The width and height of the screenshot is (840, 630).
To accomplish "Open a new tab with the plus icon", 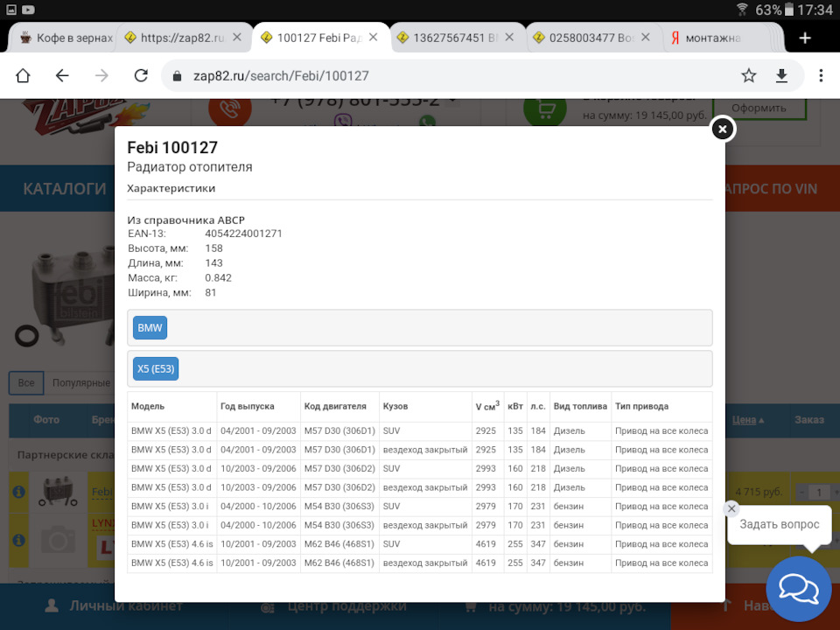I will tap(805, 38).
